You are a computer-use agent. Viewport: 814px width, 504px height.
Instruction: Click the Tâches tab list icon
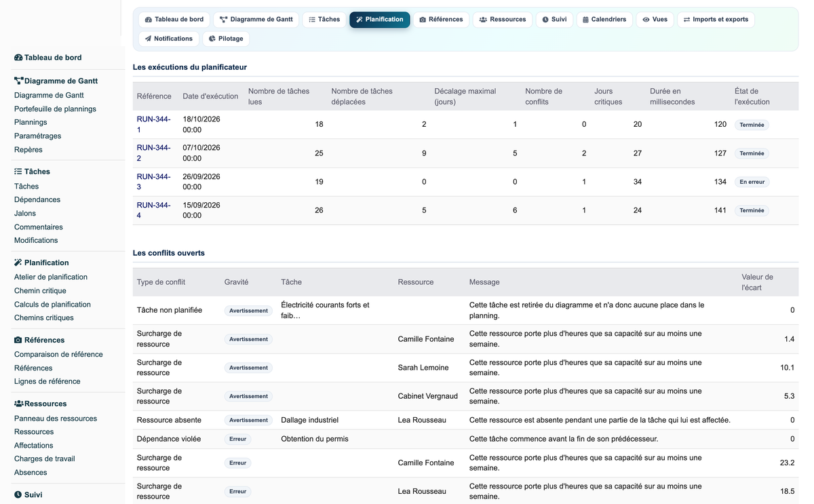click(x=312, y=20)
